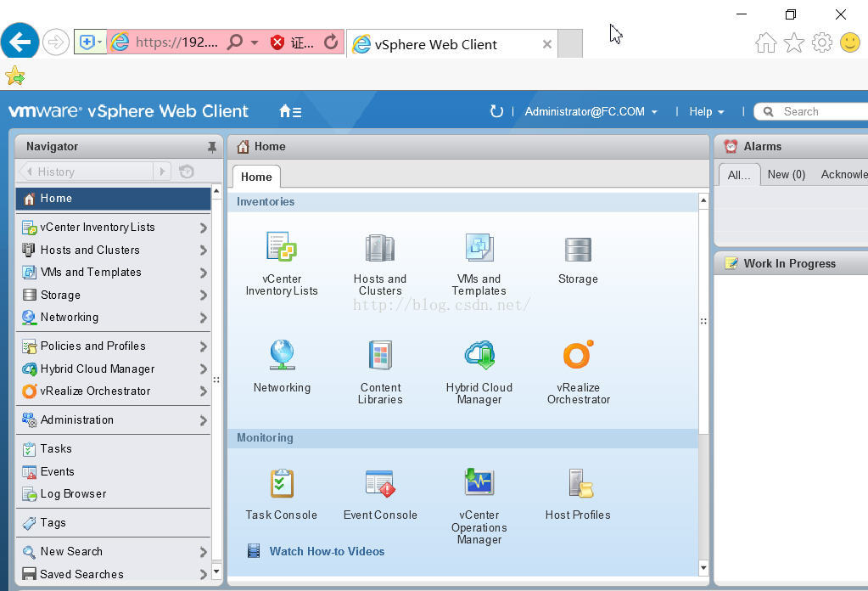Image resolution: width=868 pixels, height=591 pixels.
Task: Click Home pane scrollbar down arrow
Action: [703, 568]
